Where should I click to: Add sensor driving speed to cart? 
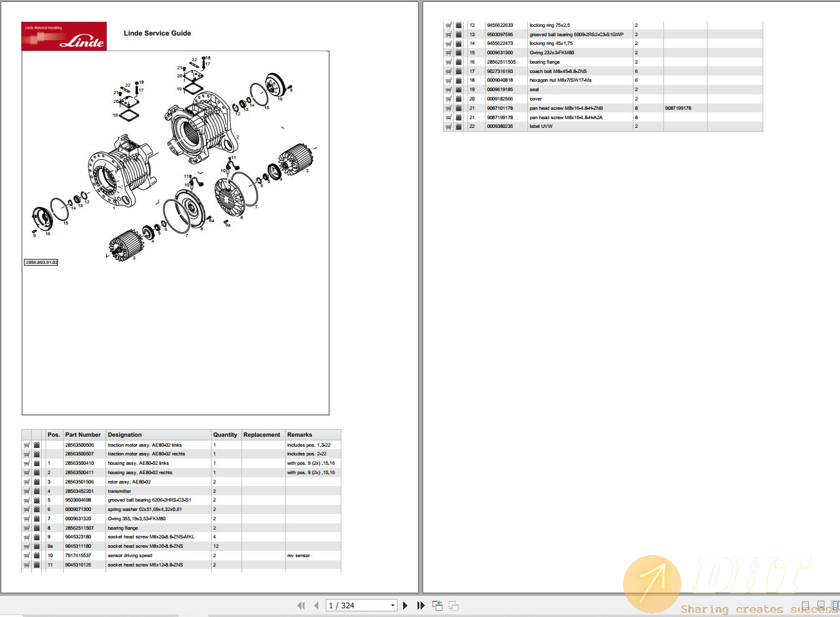(x=27, y=555)
